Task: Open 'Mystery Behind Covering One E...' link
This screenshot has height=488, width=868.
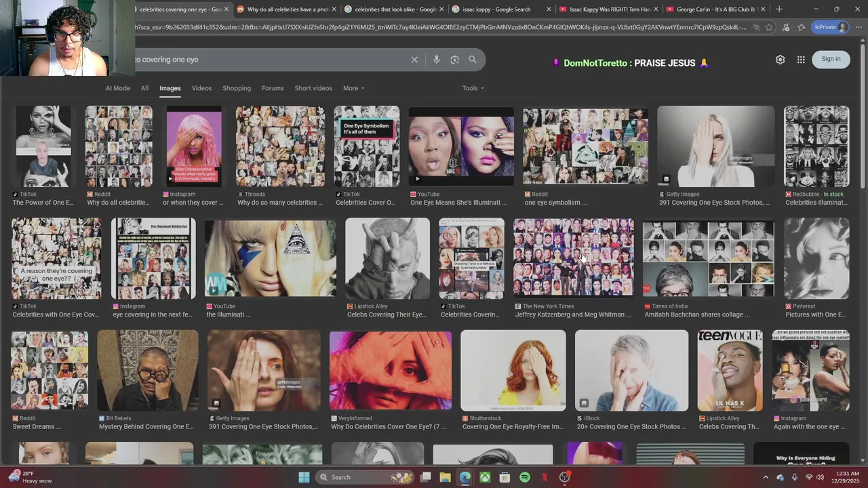Action: coord(146,427)
